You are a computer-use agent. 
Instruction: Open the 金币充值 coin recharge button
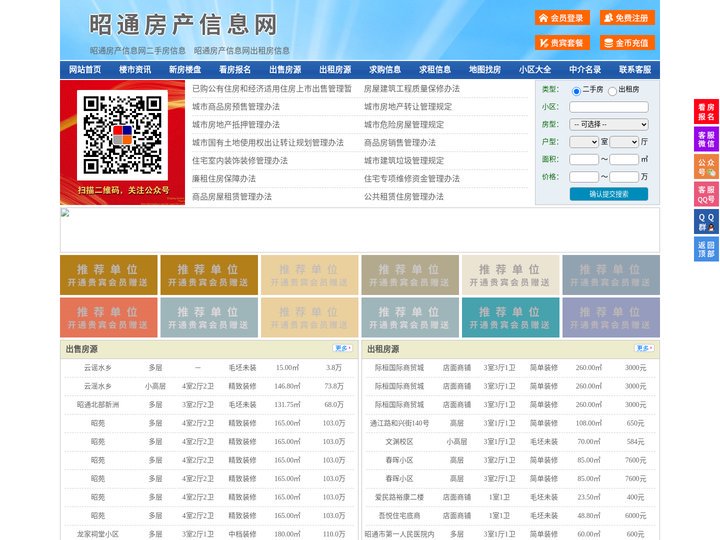[627, 43]
